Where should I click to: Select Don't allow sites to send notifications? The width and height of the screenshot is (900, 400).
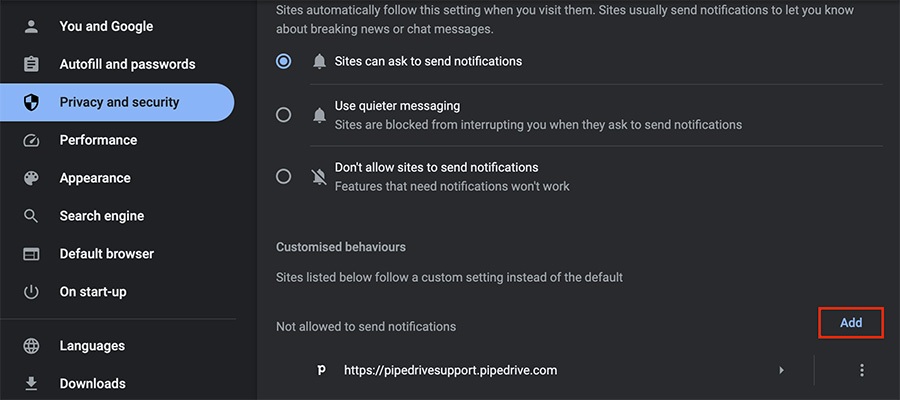click(284, 176)
